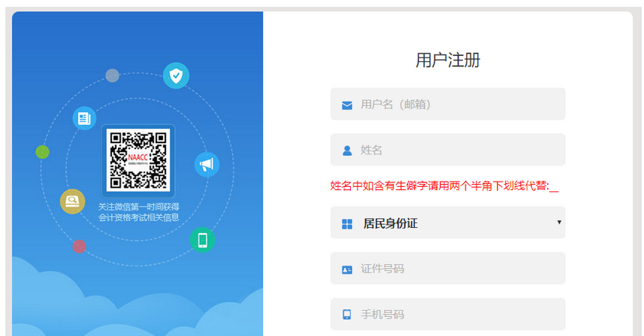The image size is (644, 336).
Task: Click the megaphone announcement icon
Action: click(207, 164)
